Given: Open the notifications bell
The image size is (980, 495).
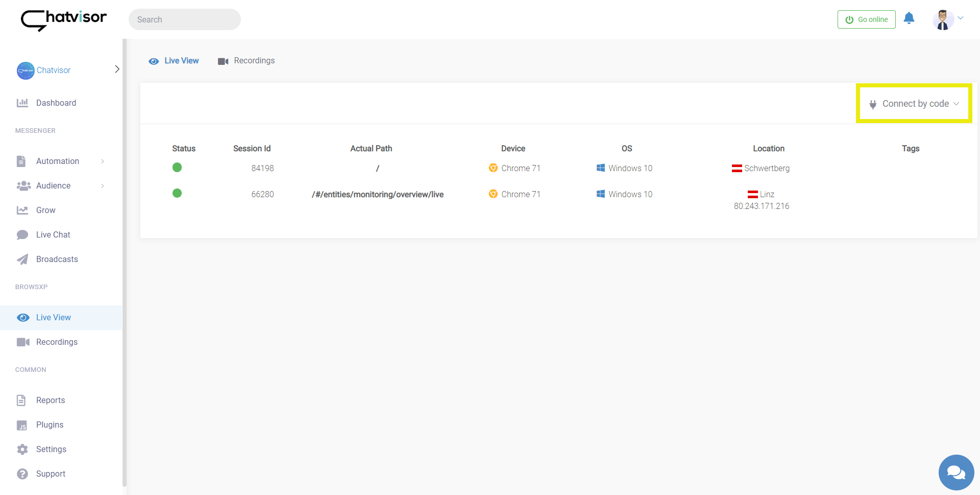Looking at the screenshot, I should (909, 18).
